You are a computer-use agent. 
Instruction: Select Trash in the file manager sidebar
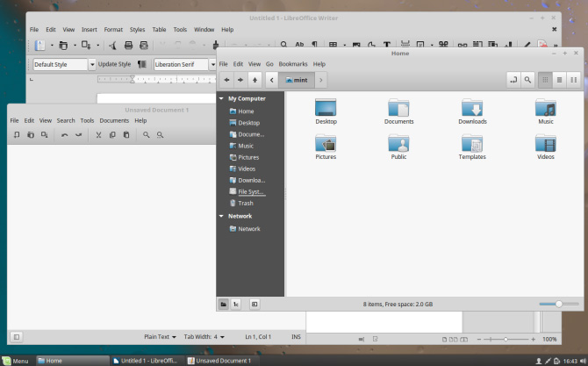pyautogui.click(x=245, y=203)
